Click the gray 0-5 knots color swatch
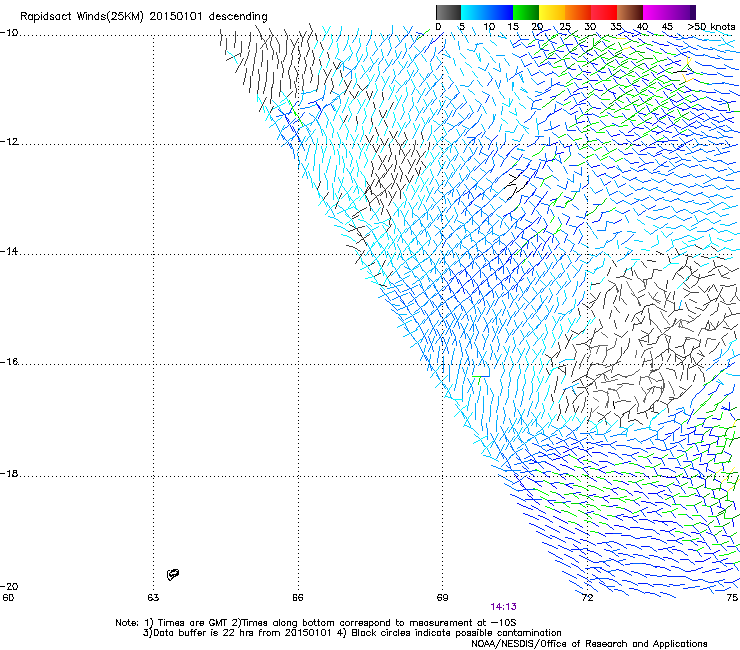The height and width of the screenshot is (650, 740). [448, 12]
